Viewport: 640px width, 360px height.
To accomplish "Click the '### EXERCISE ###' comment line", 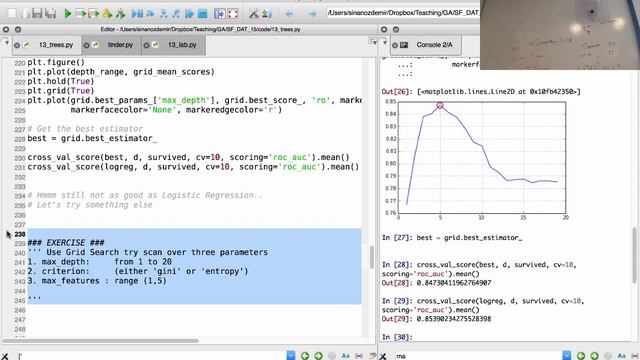I will [66, 243].
